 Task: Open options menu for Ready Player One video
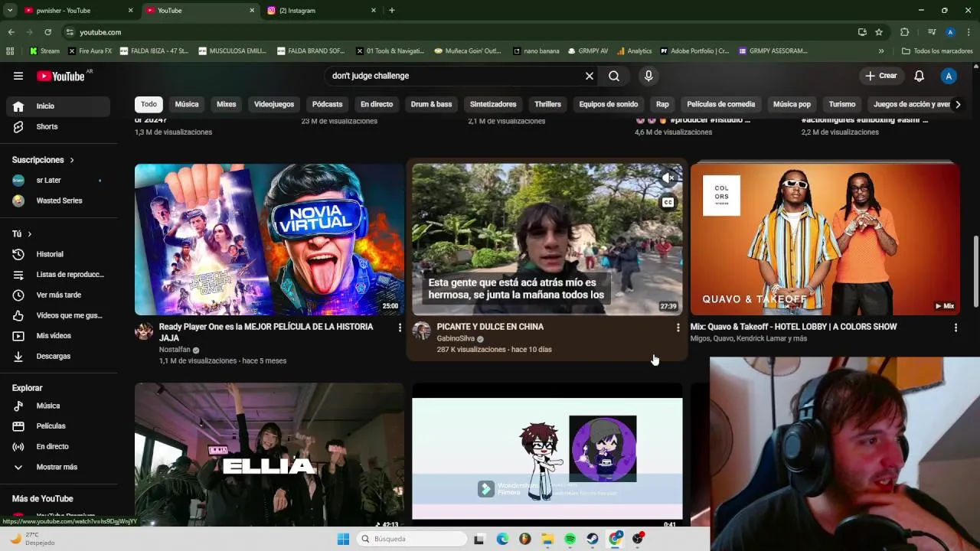click(x=400, y=328)
